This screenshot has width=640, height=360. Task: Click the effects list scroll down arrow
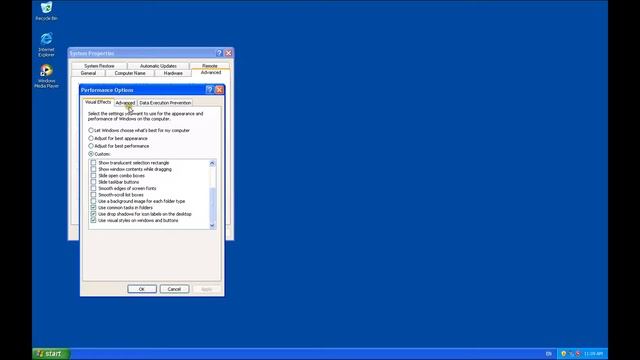pyautogui.click(x=212, y=225)
